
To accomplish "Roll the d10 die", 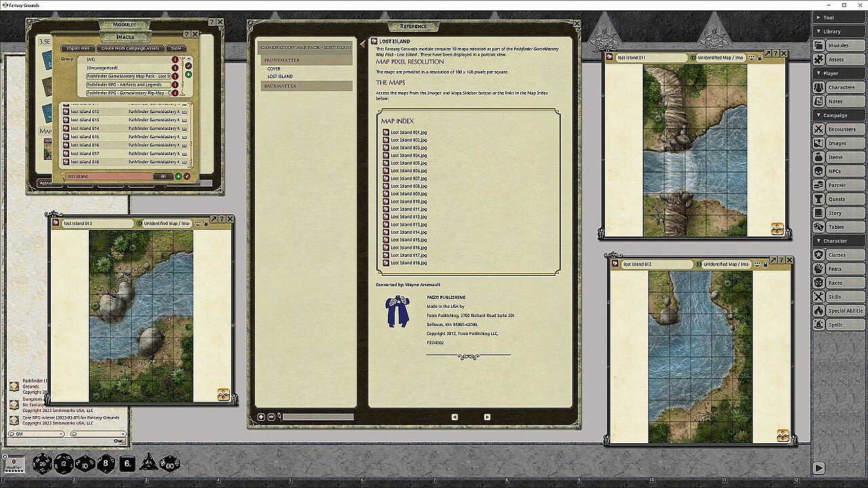I will click(85, 464).
